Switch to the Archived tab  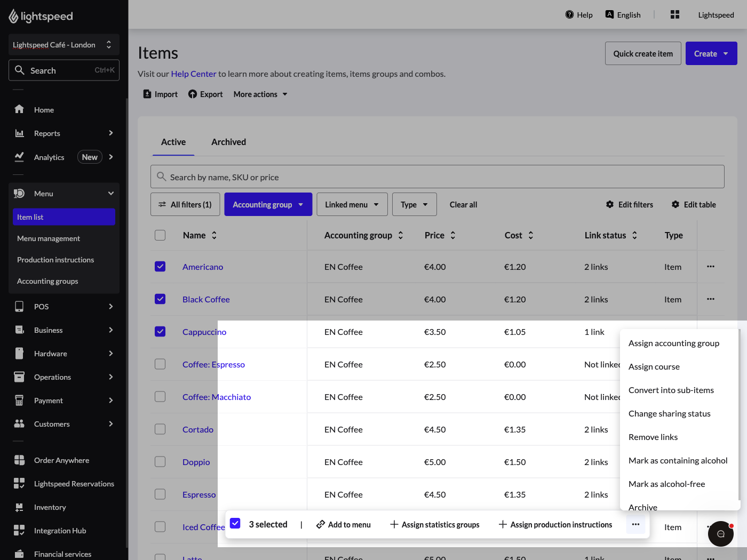point(228,142)
